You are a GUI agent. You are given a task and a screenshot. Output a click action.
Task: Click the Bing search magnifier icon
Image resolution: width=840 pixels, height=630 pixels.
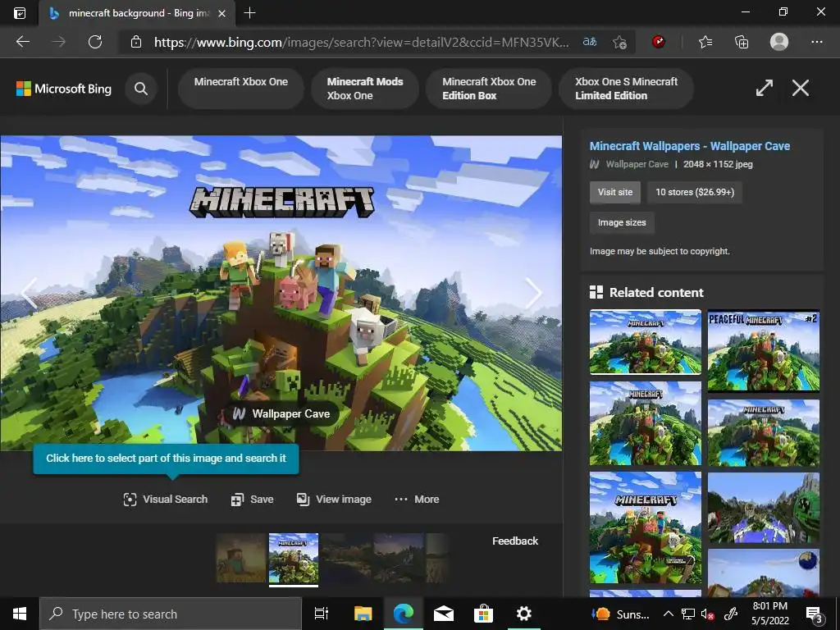[141, 89]
